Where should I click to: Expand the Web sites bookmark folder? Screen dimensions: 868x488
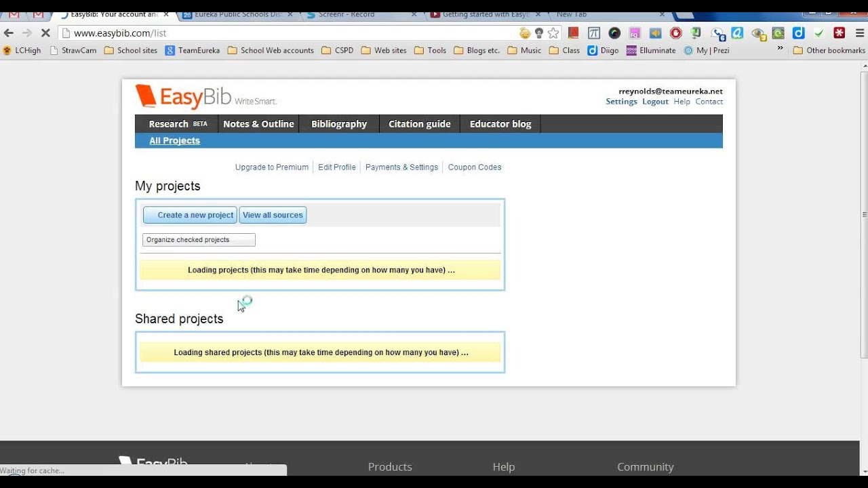coord(384,50)
